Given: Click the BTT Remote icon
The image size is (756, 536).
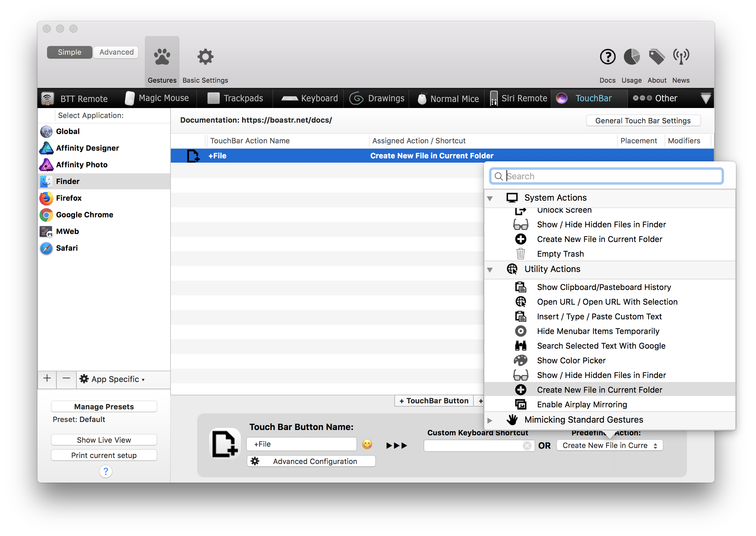Looking at the screenshot, I should pyautogui.click(x=47, y=98).
